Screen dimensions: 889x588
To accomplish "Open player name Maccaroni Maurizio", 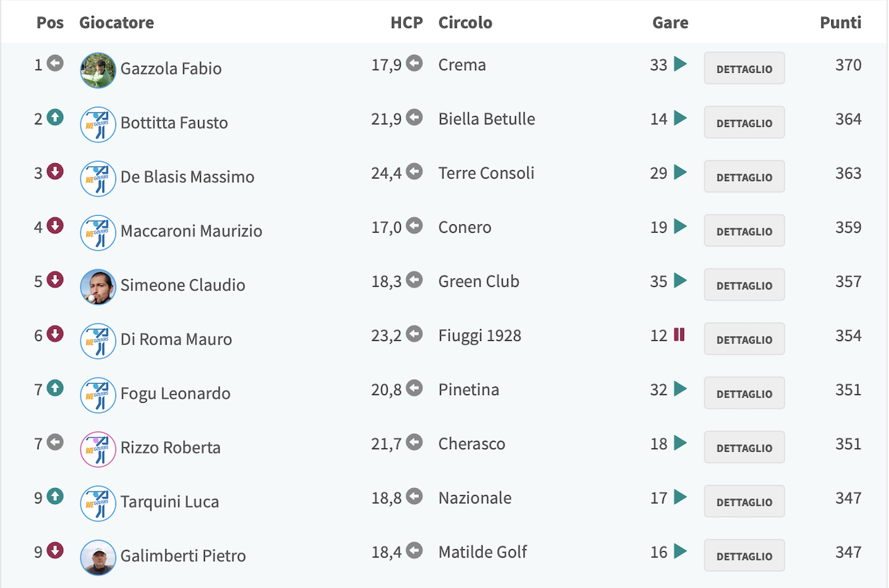I will (x=192, y=231).
